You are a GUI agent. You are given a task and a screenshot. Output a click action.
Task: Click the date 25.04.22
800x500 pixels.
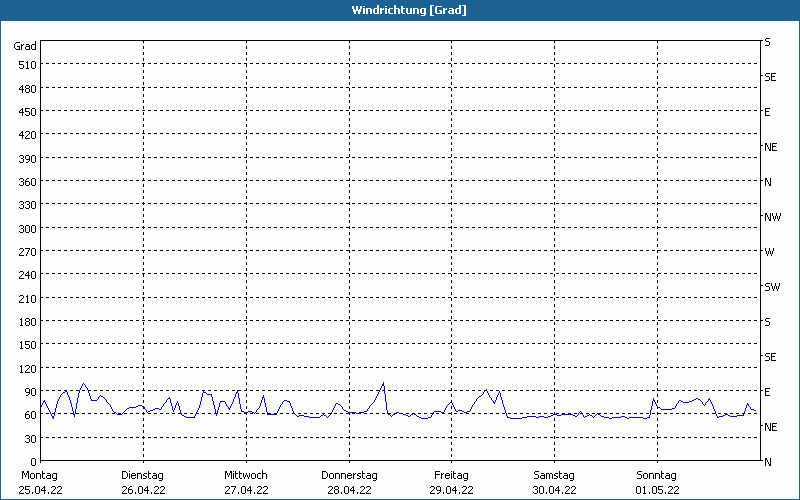(x=40, y=490)
